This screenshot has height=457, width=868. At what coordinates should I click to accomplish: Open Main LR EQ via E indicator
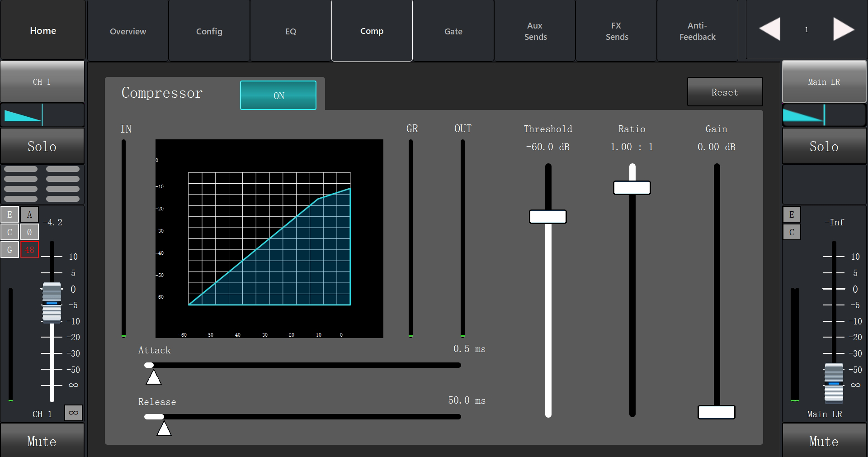coord(792,214)
